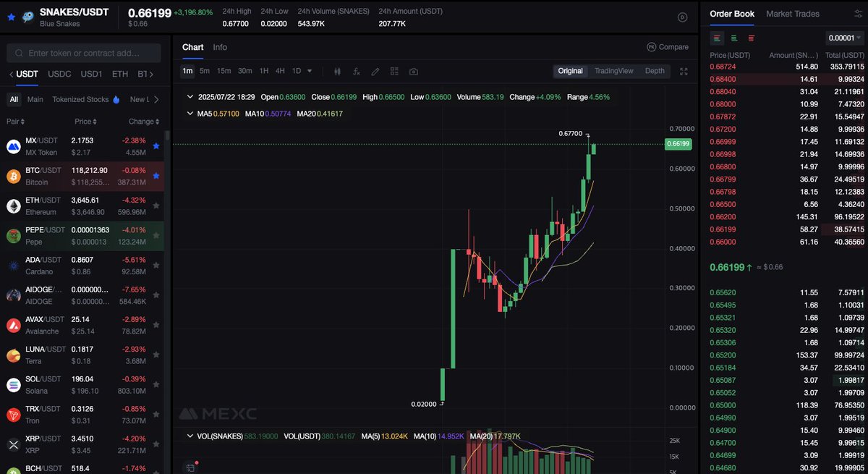Open the more timeframes dropdown arrow after 1D
The width and height of the screenshot is (868, 474).
310,71
